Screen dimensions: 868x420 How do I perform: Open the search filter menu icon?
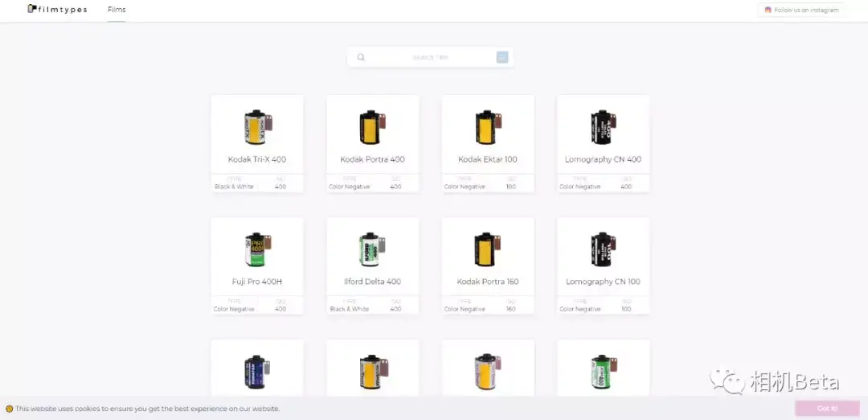click(x=502, y=57)
